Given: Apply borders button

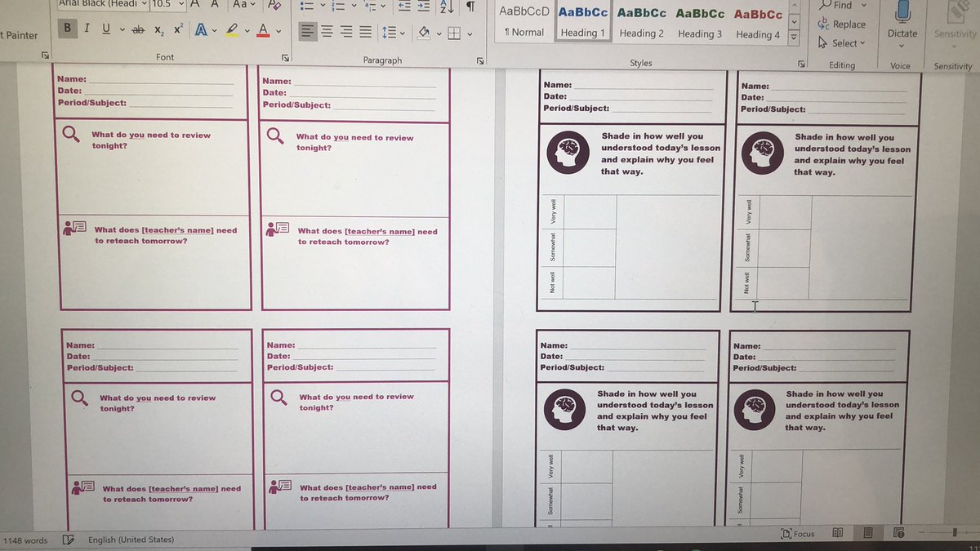Looking at the screenshot, I should (453, 33).
